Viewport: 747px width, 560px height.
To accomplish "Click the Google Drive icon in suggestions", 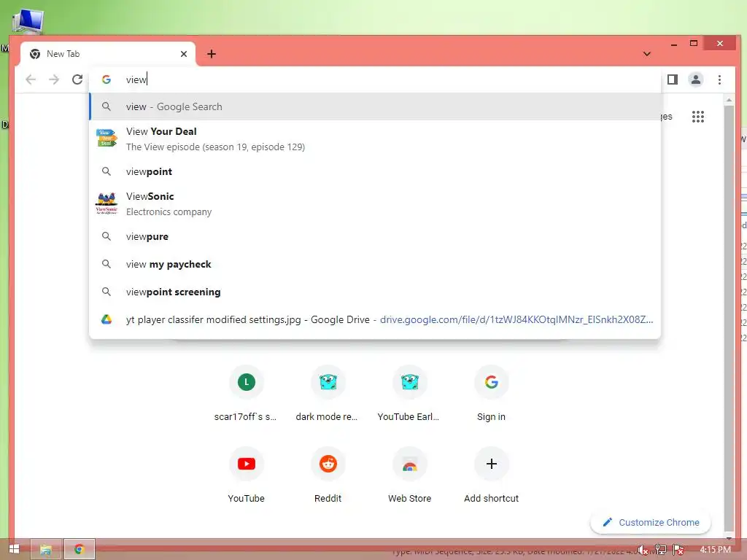I will coord(107,319).
